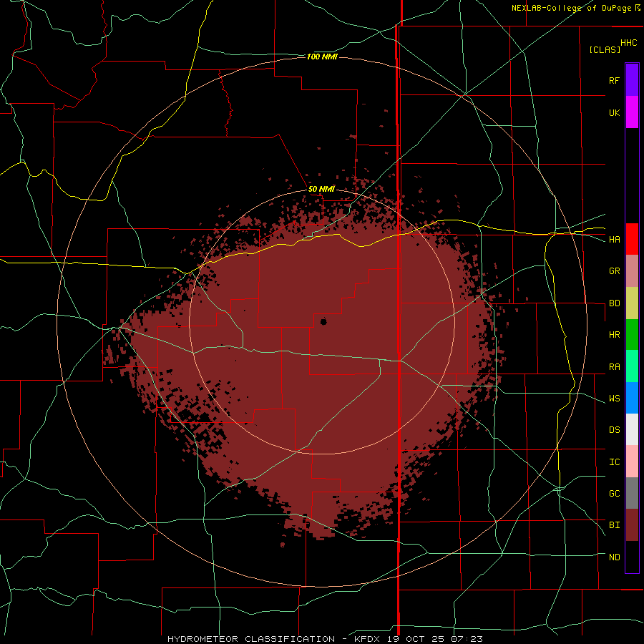Click the HR legend label
The image size is (644, 644).
pos(614,335)
